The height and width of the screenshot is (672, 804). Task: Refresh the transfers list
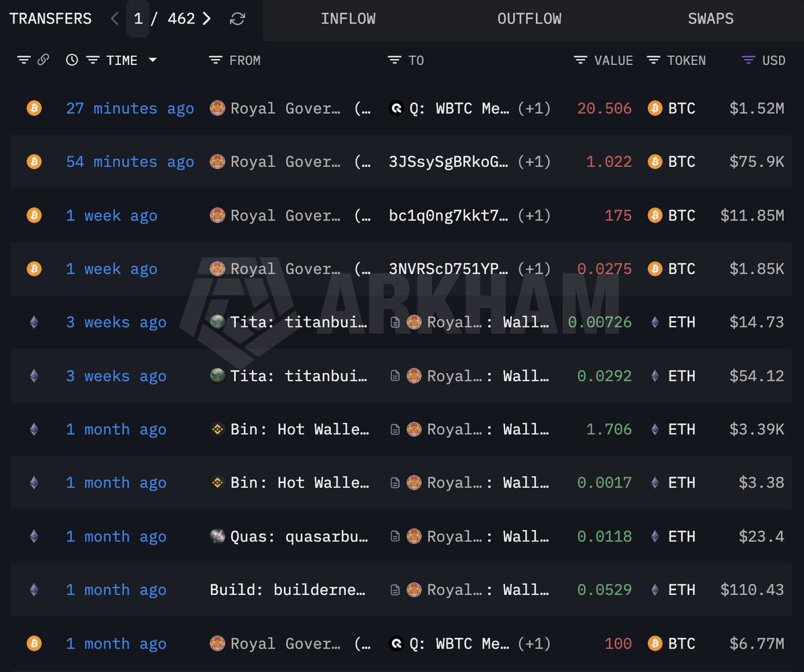237,19
